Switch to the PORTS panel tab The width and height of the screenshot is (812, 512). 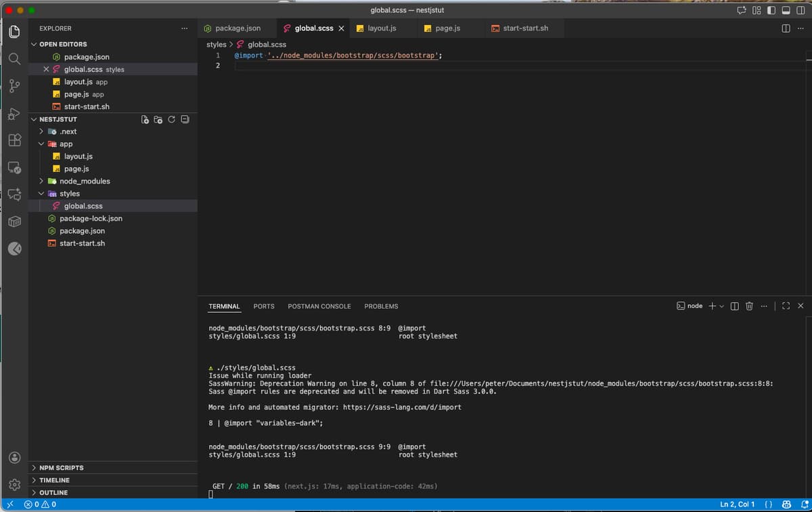264,306
